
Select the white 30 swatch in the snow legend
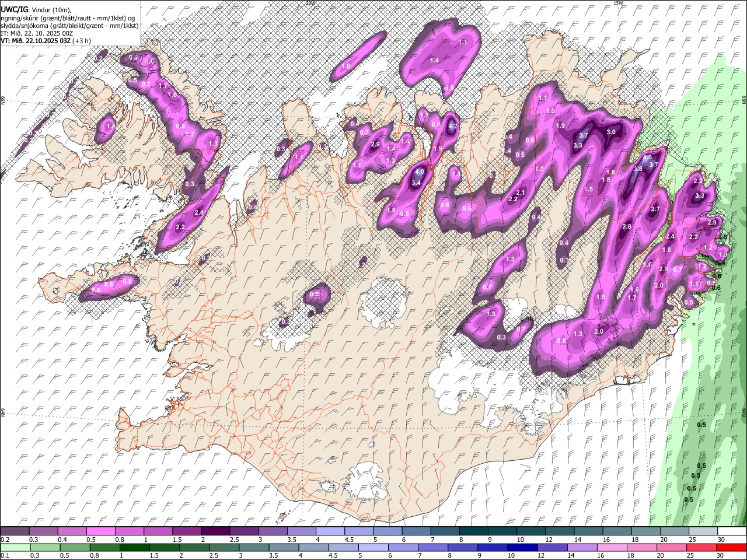click(732, 531)
